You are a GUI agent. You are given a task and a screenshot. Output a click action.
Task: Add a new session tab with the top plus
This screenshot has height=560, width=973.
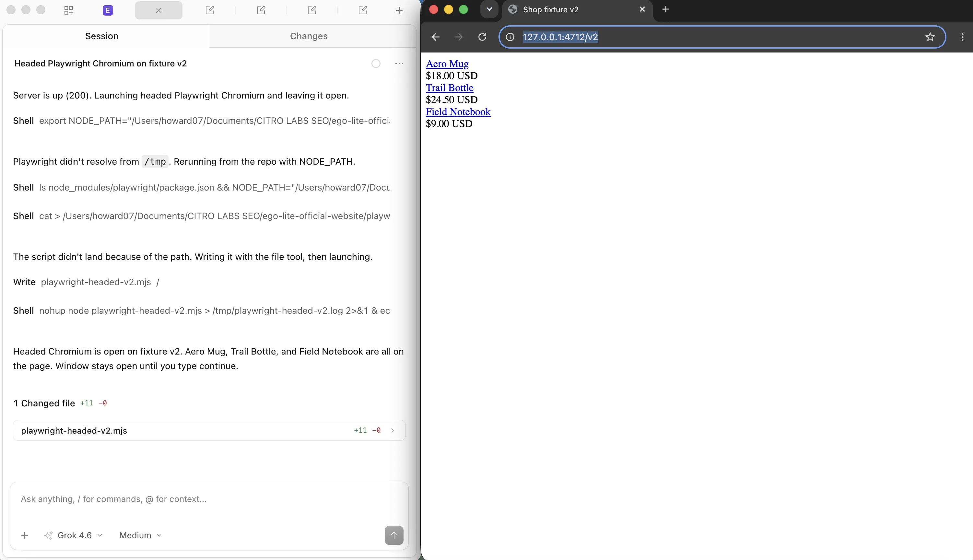(x=399, y=10)
